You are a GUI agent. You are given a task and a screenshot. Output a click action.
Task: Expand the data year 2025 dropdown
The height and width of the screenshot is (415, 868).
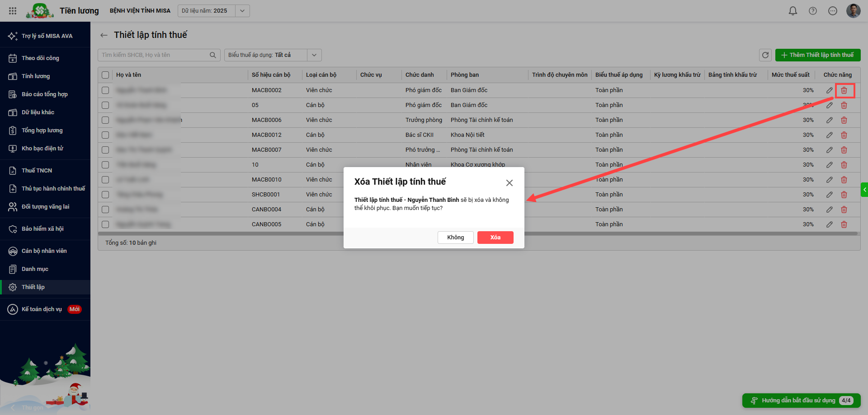[242, 11]
